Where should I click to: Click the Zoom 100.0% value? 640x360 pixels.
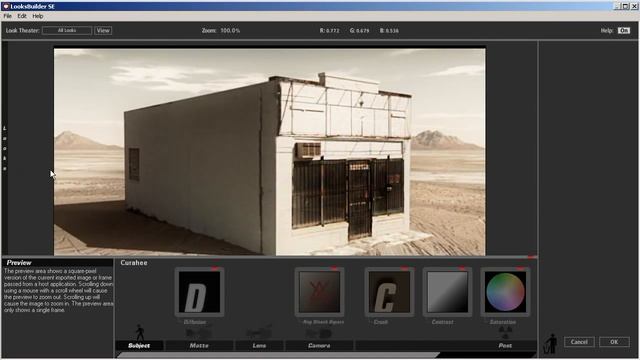click(x=230, y=31)
